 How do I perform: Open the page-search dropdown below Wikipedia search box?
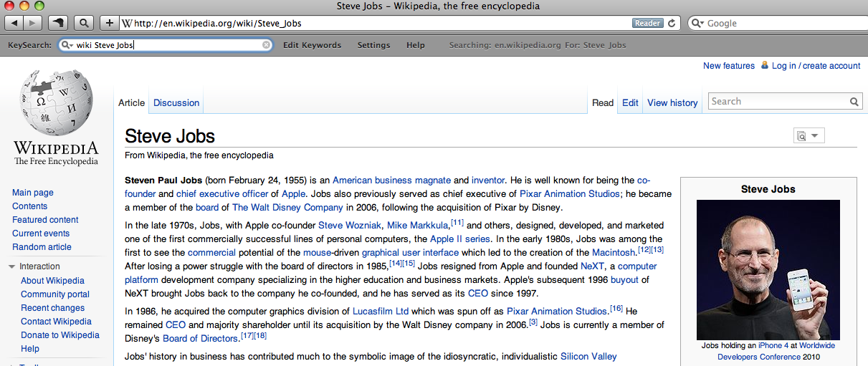click(809, 135)
